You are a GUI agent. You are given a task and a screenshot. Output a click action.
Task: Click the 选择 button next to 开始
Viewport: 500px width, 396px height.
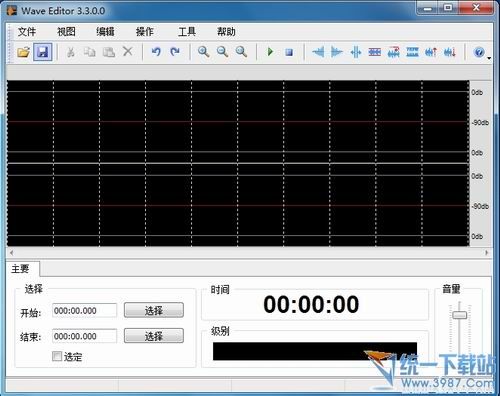(154, 310)
